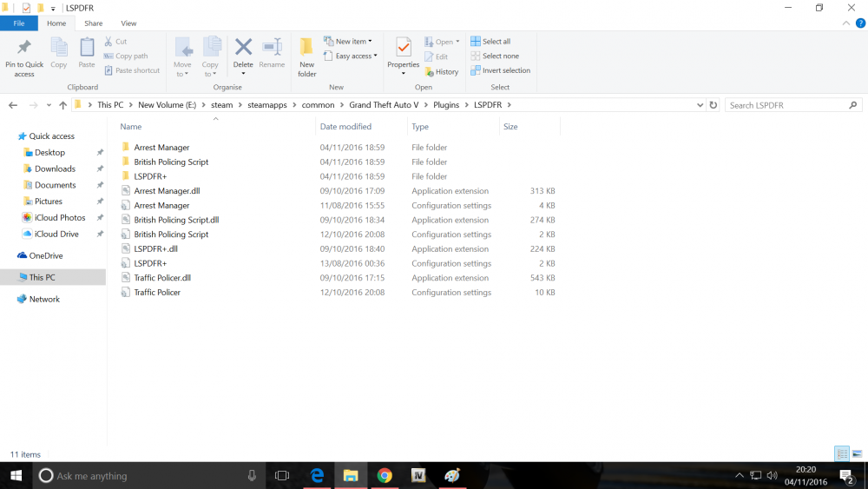The image size is (868, 489).
Task: Click the Select all ribbon icon
Action: point(476,41)
